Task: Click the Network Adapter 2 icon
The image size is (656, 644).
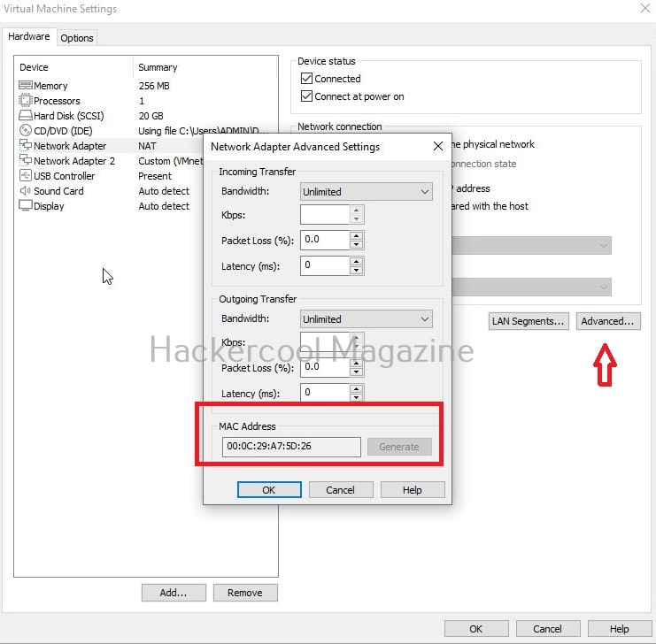Action: pos(25,161)
